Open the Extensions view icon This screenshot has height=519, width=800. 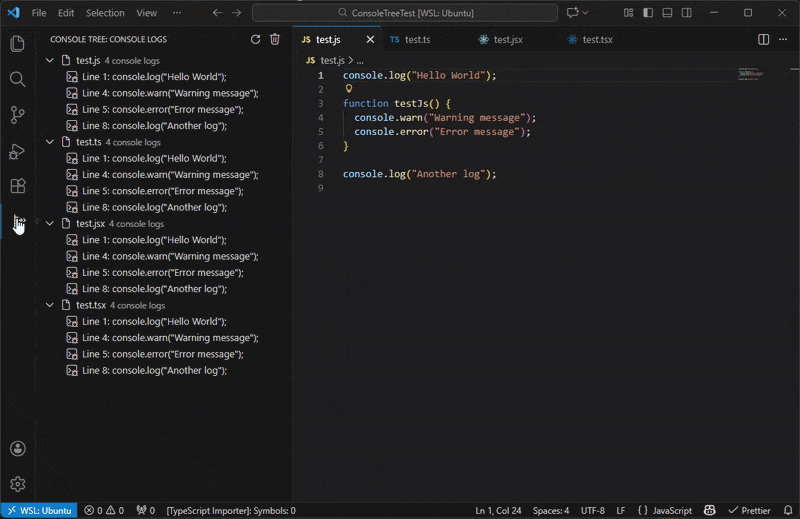17,186
